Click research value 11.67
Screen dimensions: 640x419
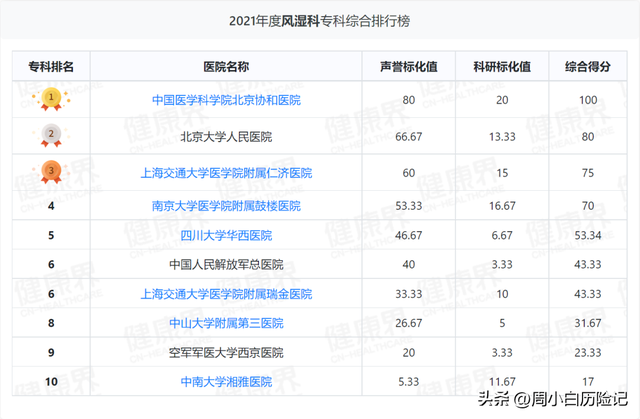502,382
